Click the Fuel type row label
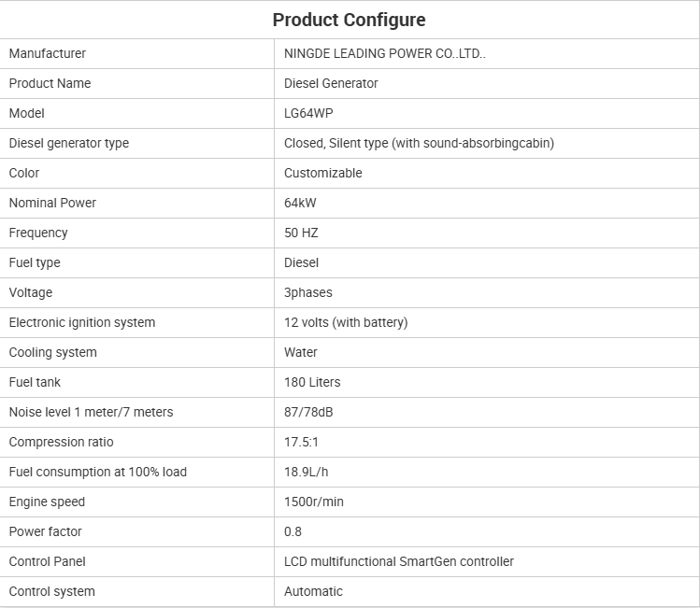The image size is (700, 608). pos(35,262)
